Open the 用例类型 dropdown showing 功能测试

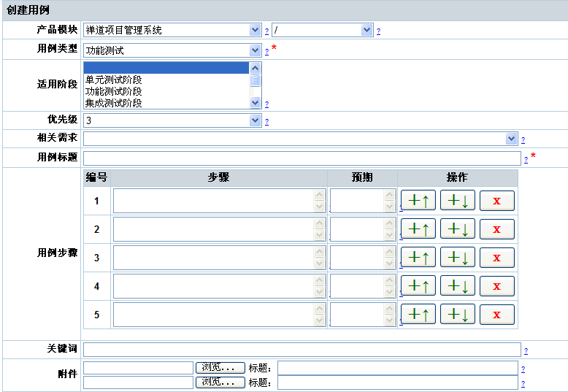pos(172,50)
